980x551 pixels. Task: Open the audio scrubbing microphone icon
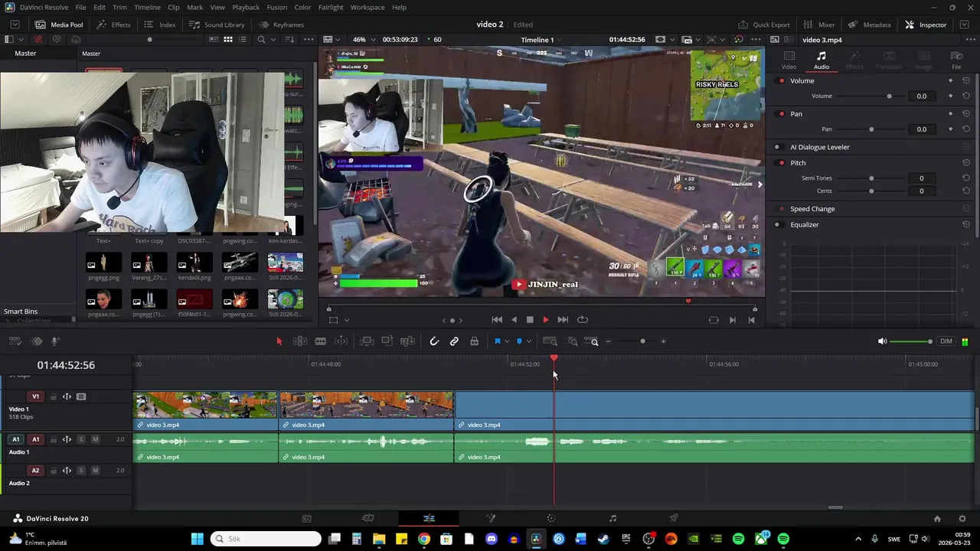[x=55, y=341]
